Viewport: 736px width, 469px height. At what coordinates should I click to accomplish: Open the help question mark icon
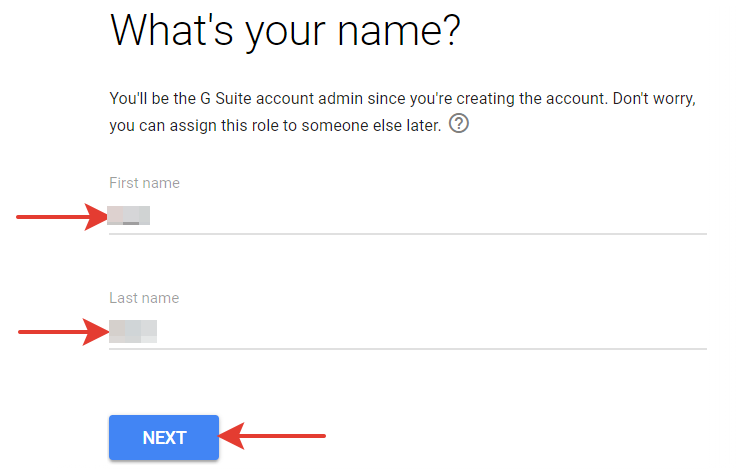click(x=459, y=124)
